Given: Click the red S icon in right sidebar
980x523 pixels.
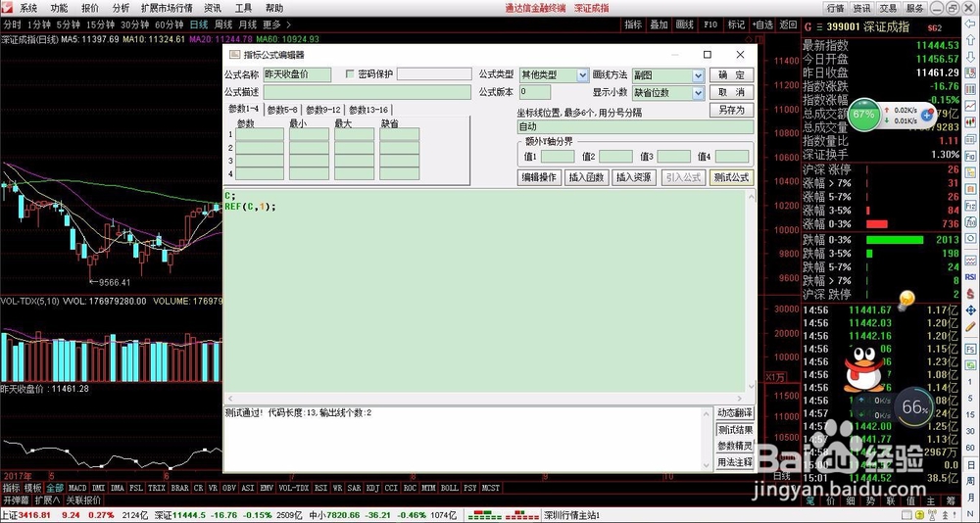Looking at the screenshot, I should (970, 294).
